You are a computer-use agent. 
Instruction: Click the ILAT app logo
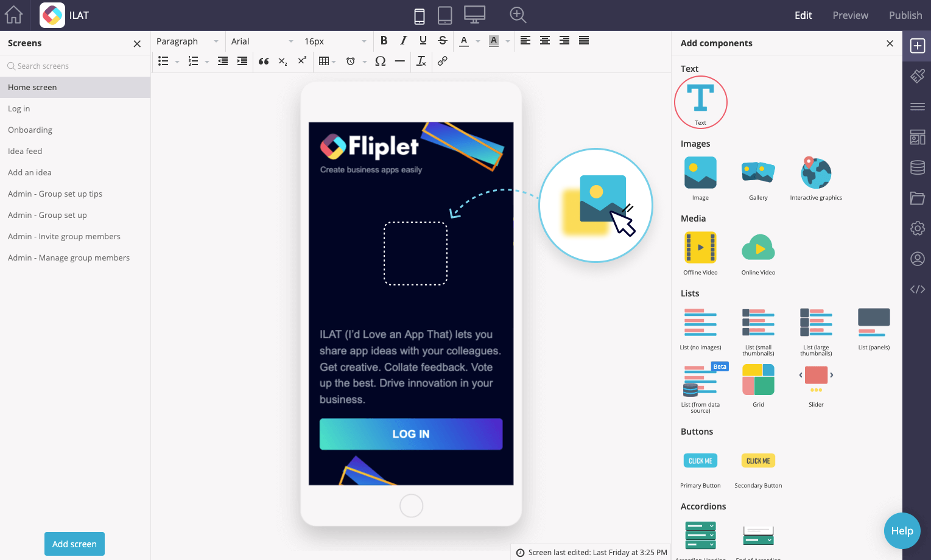[52, 15]
